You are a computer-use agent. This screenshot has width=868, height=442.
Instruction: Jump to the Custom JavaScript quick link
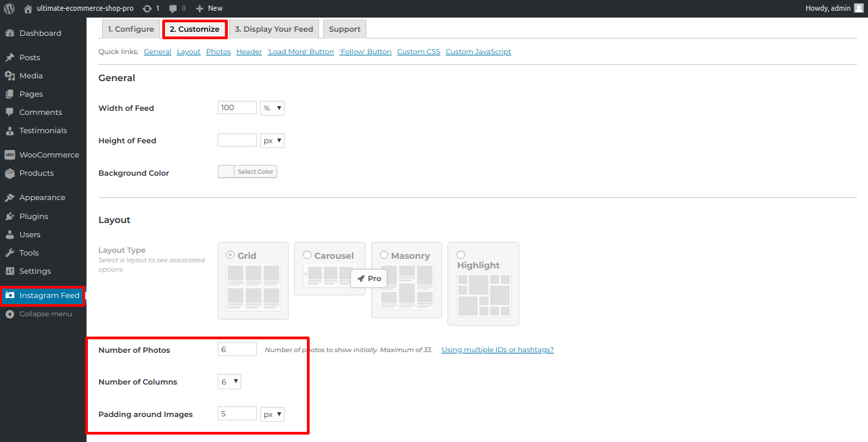479,51
